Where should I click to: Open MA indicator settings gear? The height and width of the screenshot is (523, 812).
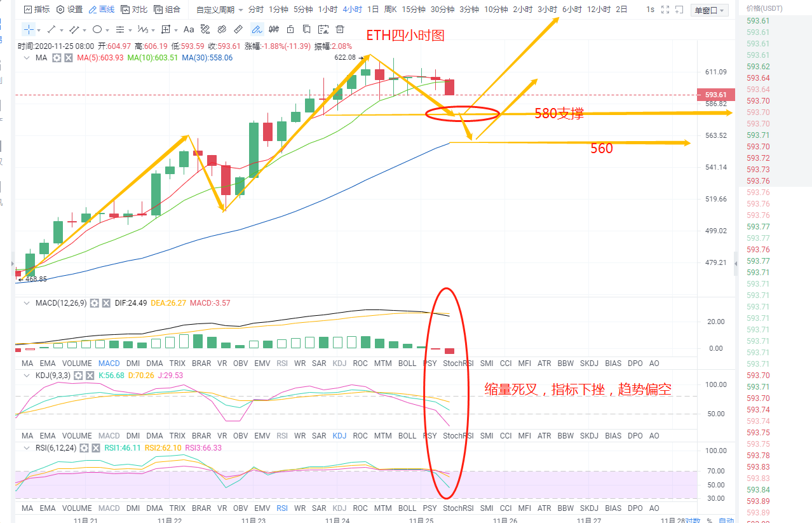coord(57,58)
